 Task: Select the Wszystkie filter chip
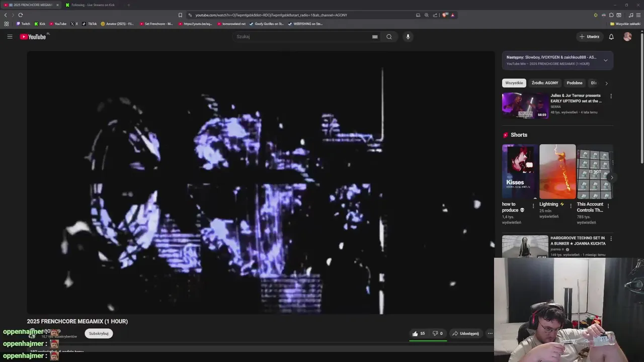point(514,83)
